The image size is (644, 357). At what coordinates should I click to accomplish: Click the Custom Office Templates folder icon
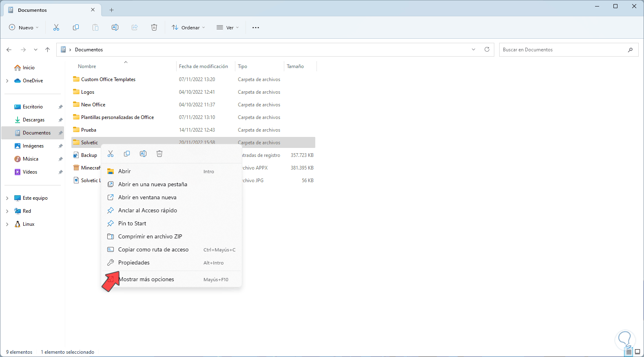click(x=76, y=79)
